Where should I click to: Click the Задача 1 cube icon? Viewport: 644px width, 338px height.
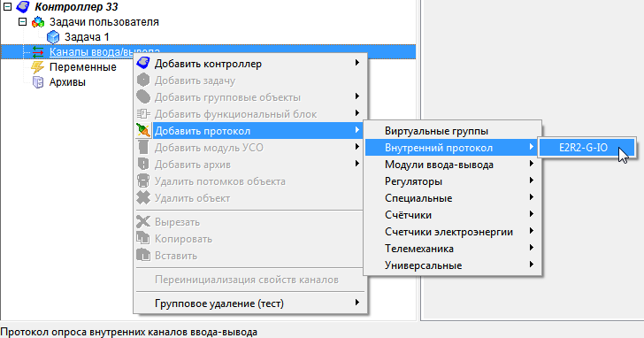tap(53, 37)
